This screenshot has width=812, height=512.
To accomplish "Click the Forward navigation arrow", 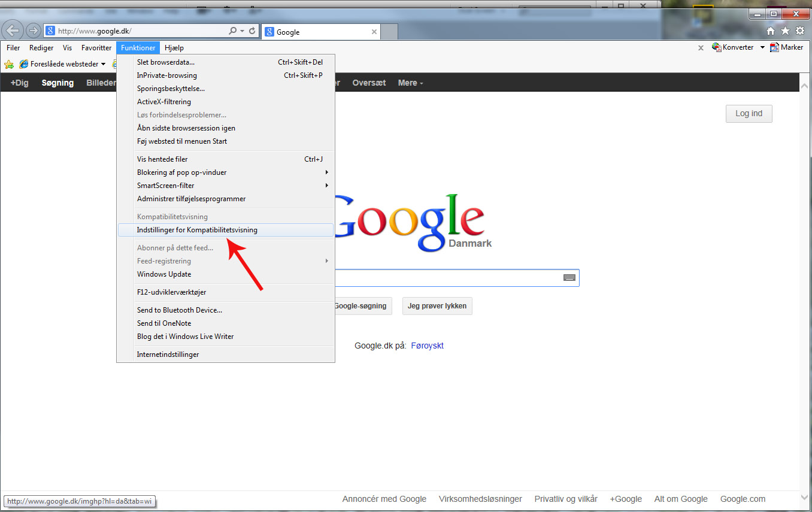I will click(x=34, y=31).
